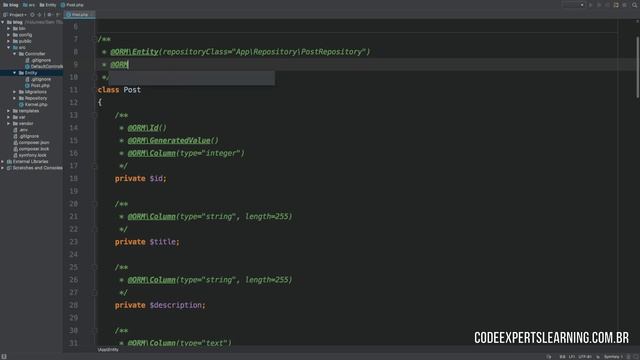Image resolution: width=640 pixels, height=360 pixels.
Task: Click the blog breadcrumb in navigation bar
Action: click(x=11, y=5)
